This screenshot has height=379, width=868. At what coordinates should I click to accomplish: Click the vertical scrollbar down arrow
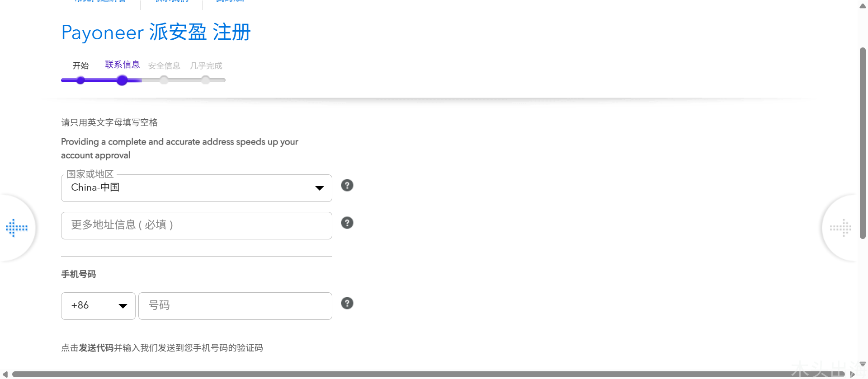(x=863, y=364)
